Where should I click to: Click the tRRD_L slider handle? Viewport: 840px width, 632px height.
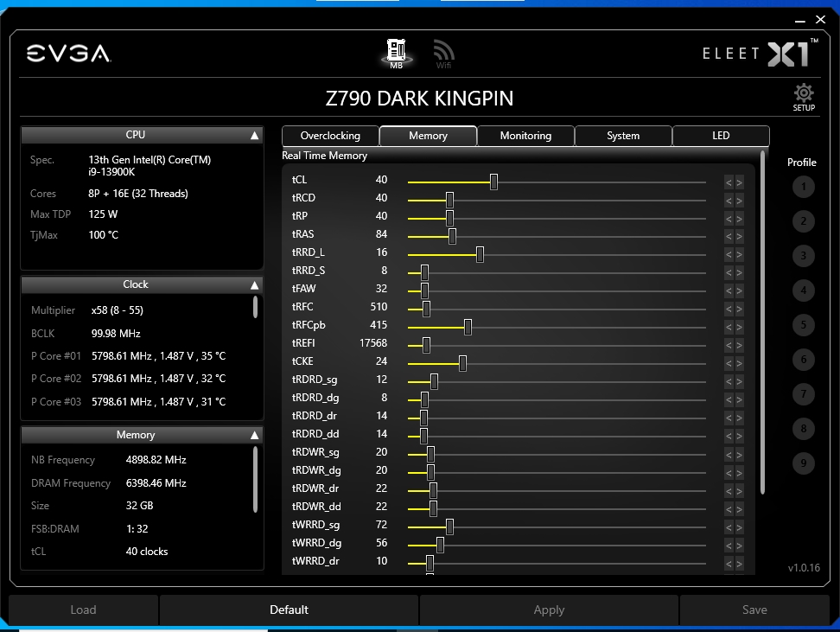coord(480,255)
